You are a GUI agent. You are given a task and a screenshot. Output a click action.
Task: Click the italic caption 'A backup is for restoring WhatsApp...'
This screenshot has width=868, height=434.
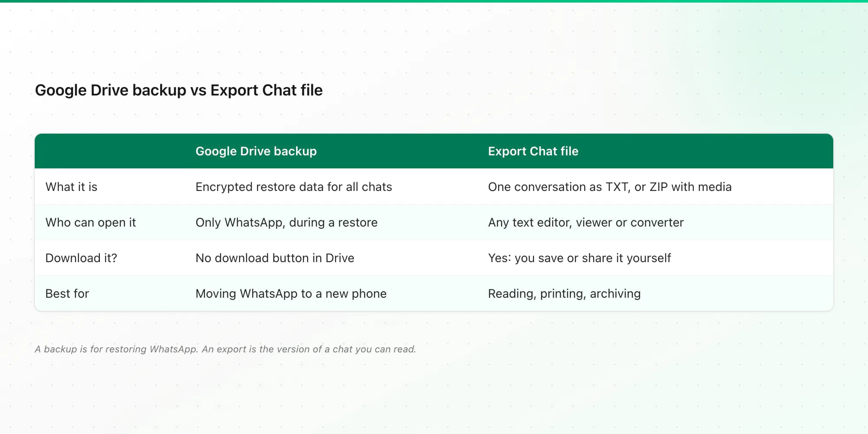[225, 349]
